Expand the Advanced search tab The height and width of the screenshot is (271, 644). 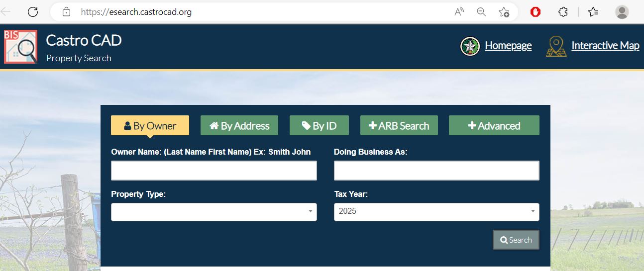(494, 126)
